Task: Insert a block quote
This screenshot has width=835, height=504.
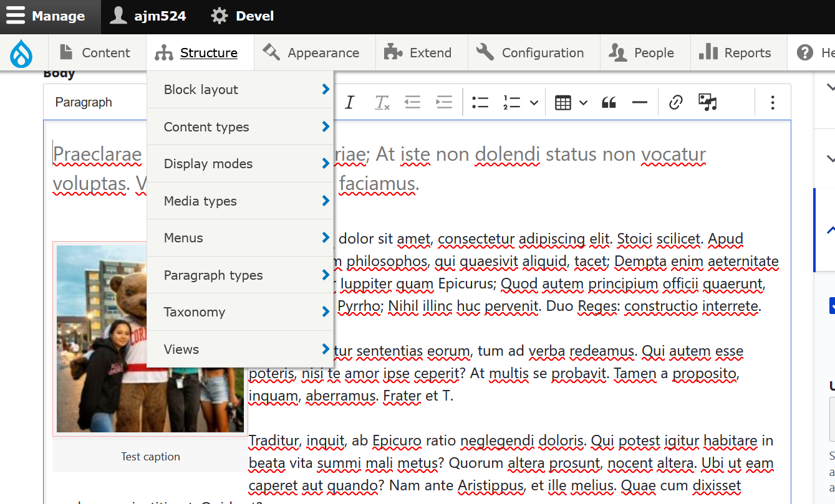Action: pos(609,103)
